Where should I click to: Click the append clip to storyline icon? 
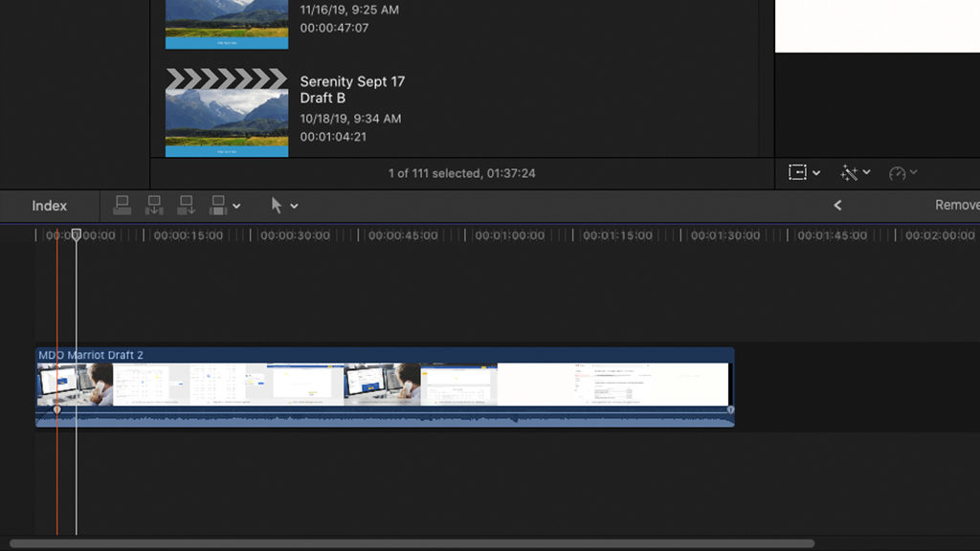[186, 205]
